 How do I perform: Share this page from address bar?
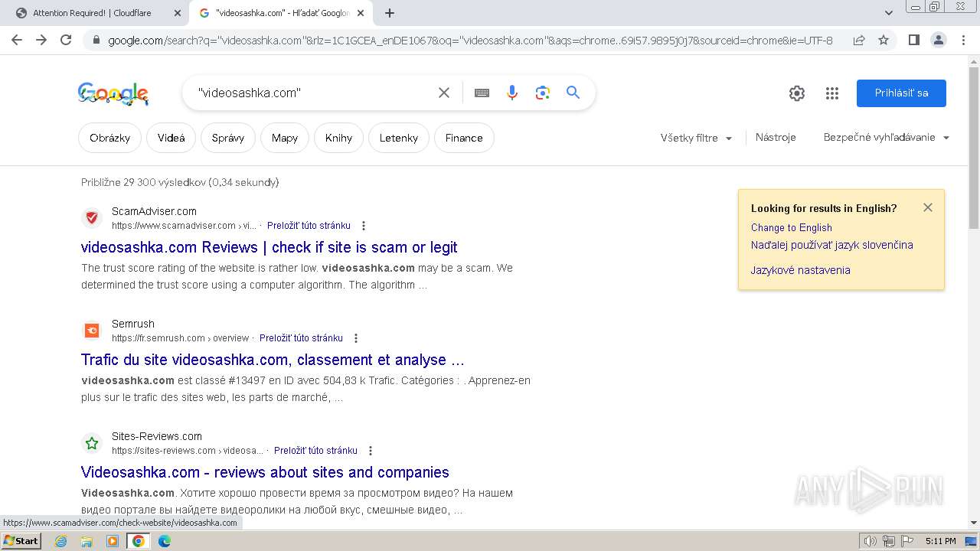[859, 40]
